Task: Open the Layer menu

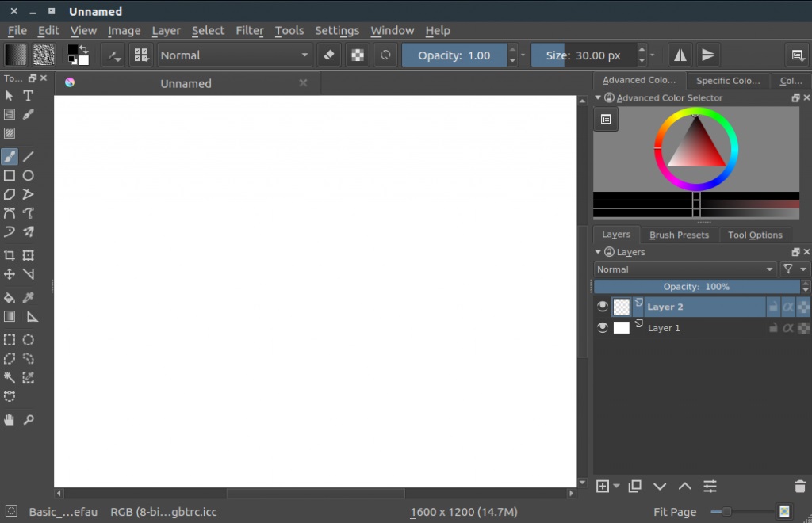Action: tap(167, 31)
